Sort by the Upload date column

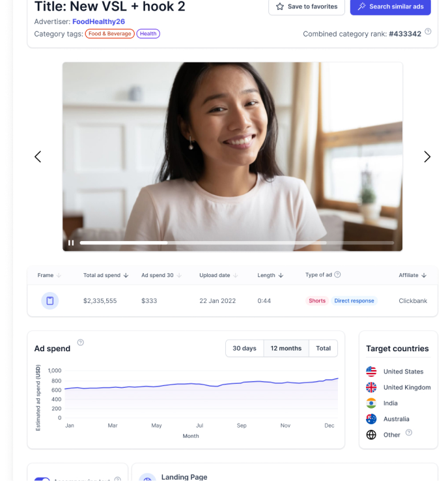pos(219,276)
